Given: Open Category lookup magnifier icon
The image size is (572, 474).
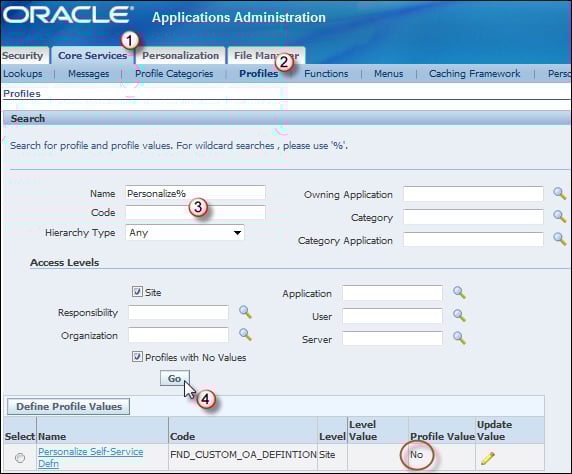Looking at the screenshot, I should (559, 216).
